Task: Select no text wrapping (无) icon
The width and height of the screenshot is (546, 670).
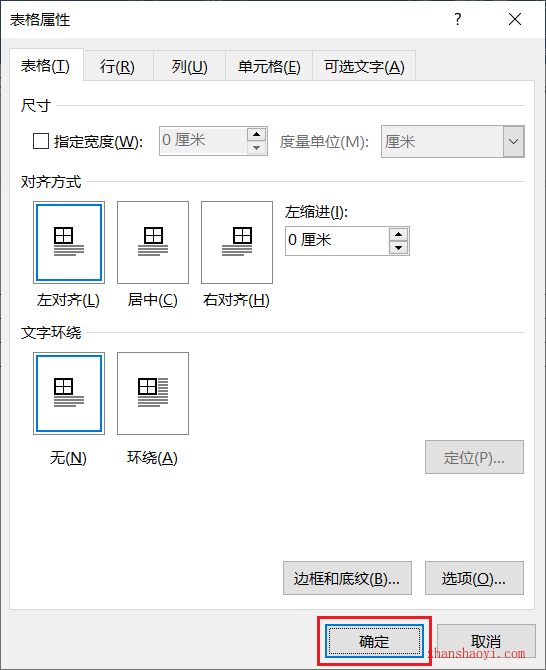Action: pos(69,393)
